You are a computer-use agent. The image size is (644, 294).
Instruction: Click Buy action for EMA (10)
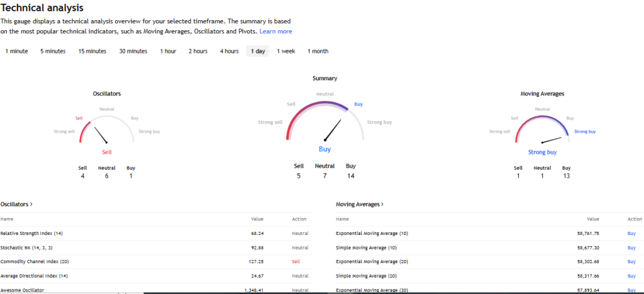click(631, 233)
